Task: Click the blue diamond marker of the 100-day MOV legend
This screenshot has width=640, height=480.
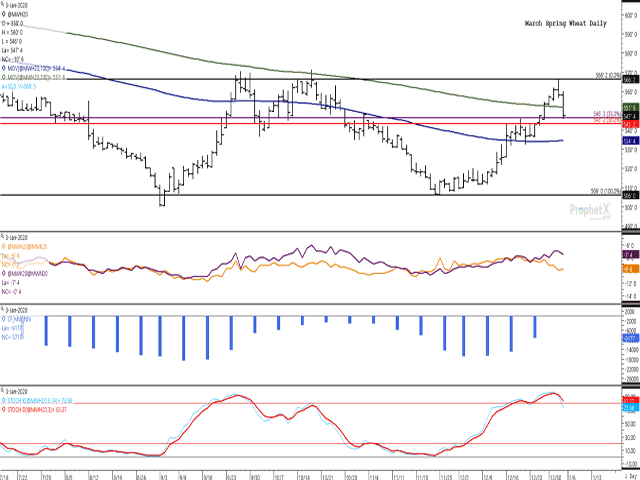Action: tap(4, 68)
